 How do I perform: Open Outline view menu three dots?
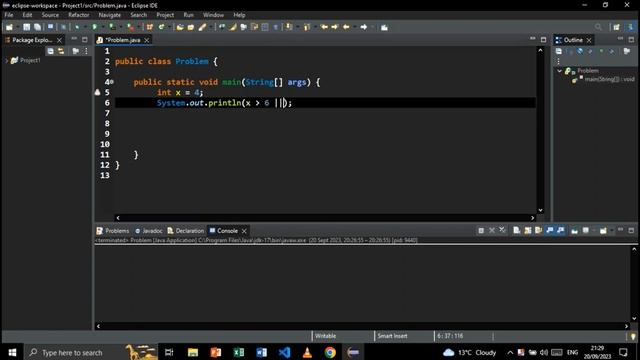pos(559,62)
